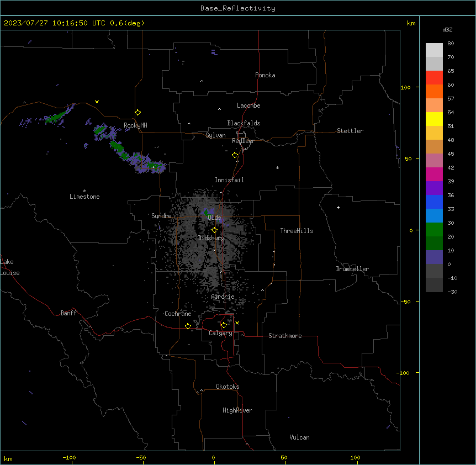The height and width of the screenshot is (465, 476).
Task: Pick the indigo 0–10 dBZ legend color
Action: pyautogui.click(x=434, y=257)
